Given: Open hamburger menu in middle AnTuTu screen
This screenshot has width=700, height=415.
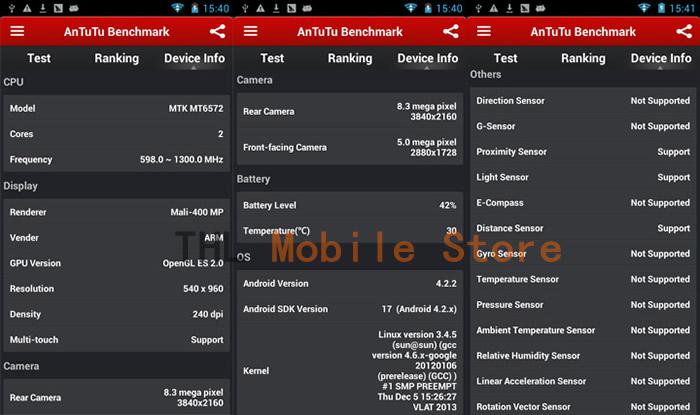Looking at the screenshot, I should coord(250,31).
